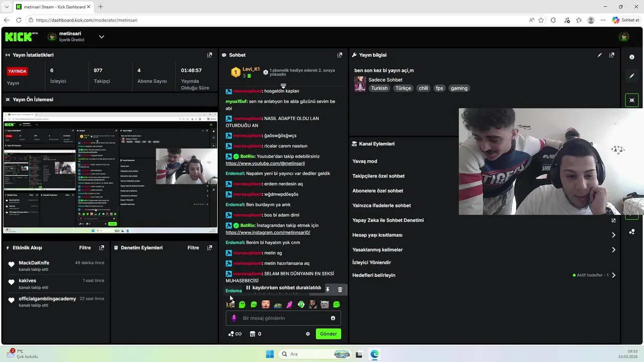Open browser read aloud icon

point(532,20)
